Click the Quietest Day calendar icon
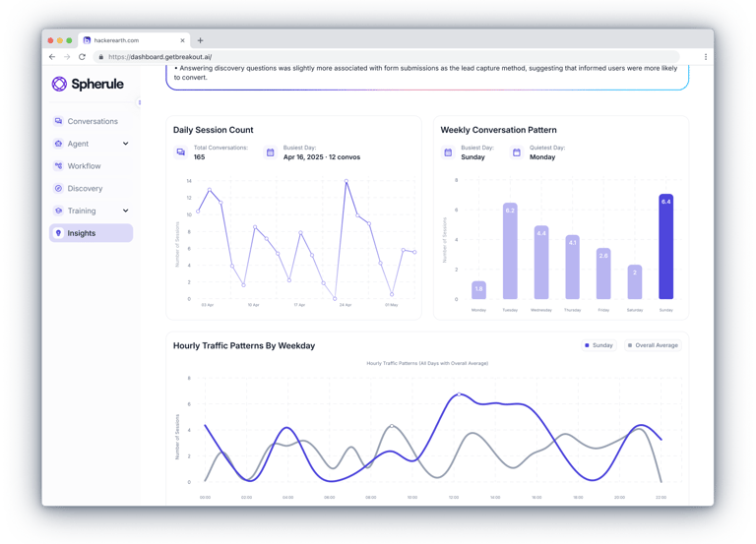Image resolution: width=756 pixels, height=544 pixels. (517, 152)
